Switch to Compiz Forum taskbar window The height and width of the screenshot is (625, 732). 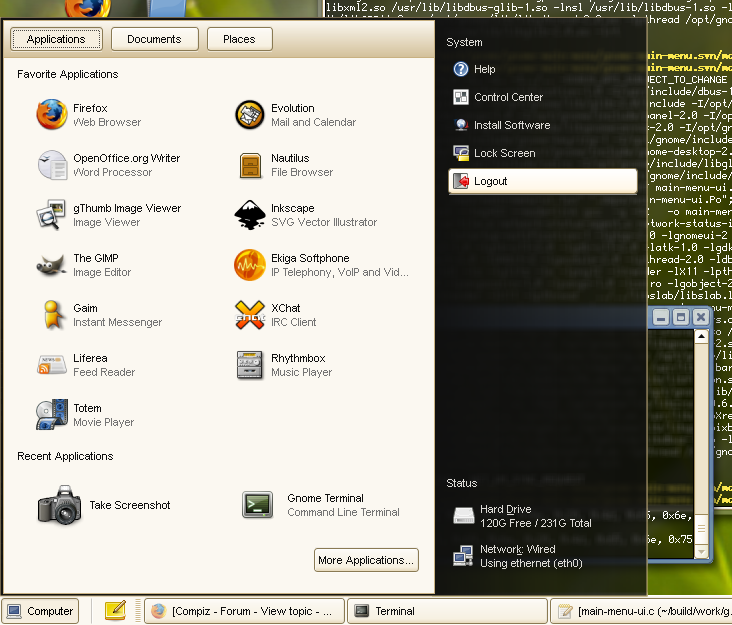pyautogui.click(x=244, y=611)
